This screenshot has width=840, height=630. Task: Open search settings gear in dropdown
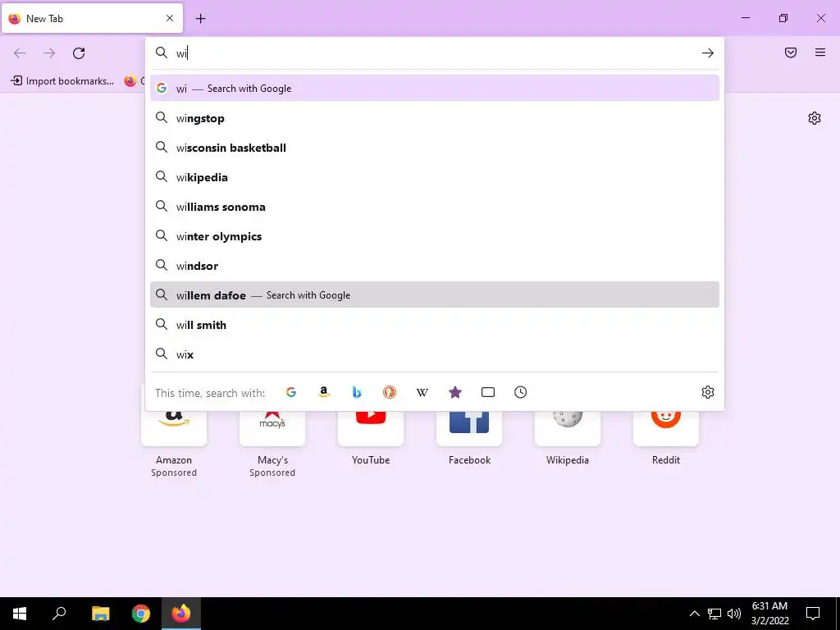pos(708,392)
